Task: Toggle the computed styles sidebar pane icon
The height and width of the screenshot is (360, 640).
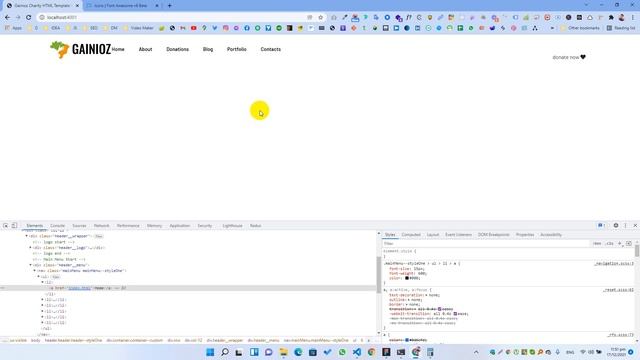Action: (629, 243)
